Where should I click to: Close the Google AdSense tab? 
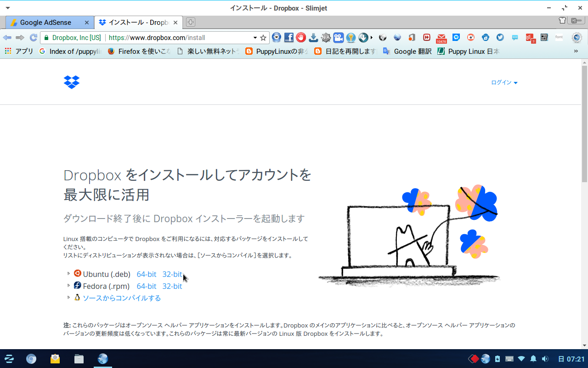(x=87, y=23)
